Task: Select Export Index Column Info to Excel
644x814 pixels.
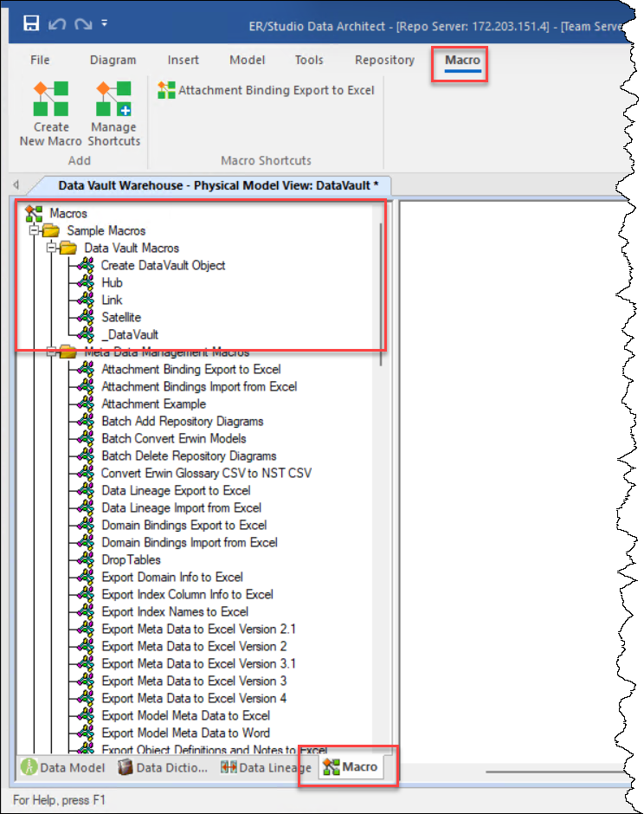Action: (187, 594)
